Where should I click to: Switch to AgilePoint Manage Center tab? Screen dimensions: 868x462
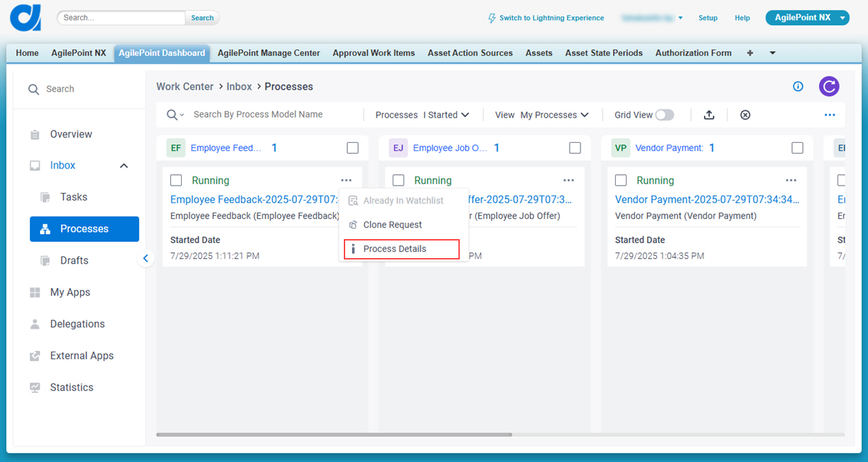click(269, 53)
